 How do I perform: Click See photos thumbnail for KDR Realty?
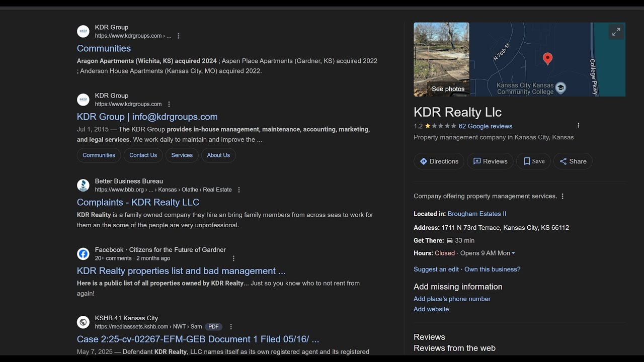click(441, 59)
